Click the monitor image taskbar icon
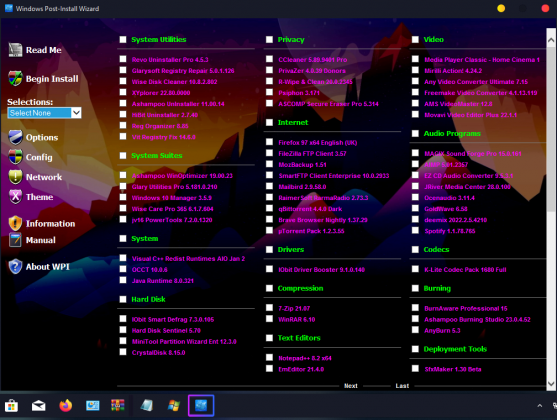This screenshot has width=557, height=420. tap(92, 405)
